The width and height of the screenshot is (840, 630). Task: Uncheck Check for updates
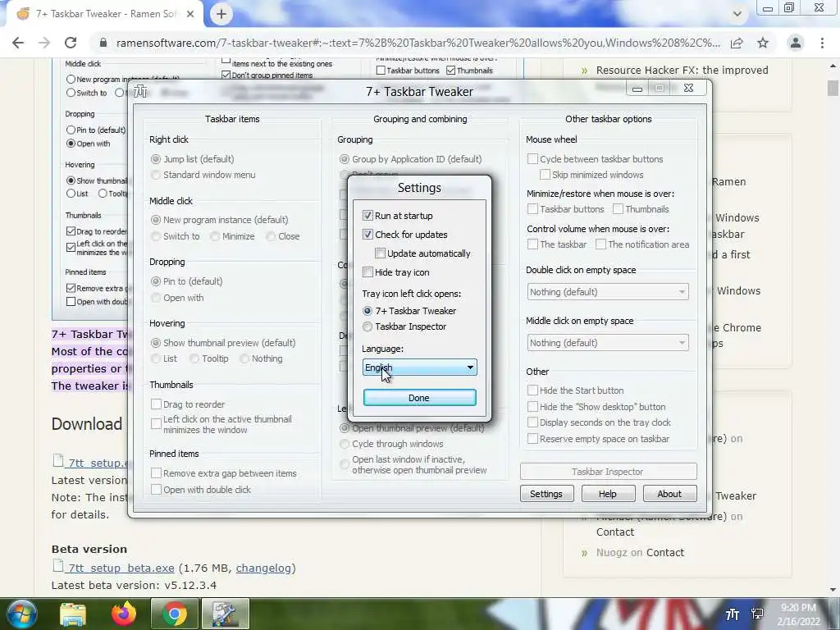tap(367, 234)
